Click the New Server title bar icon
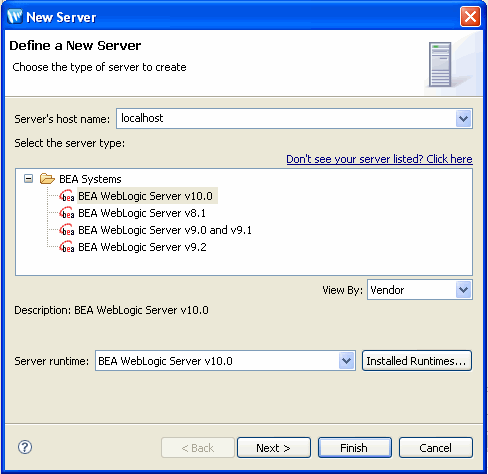 pos(15,16)
